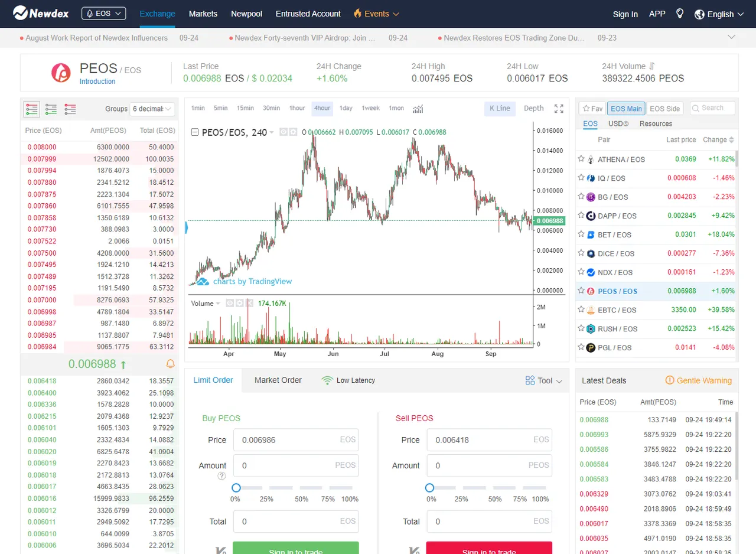This screenshot has height=554, width=756.
Task: Favorite the ATHENA / EOS pair star
Action: 581,159
